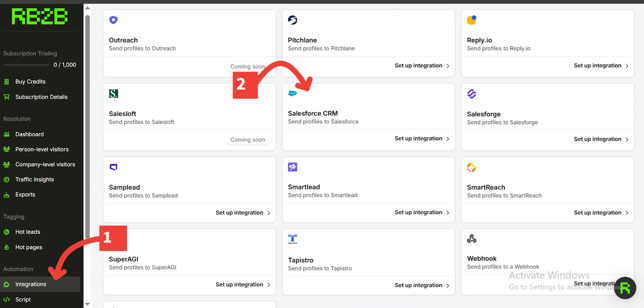Click the Integrations puzzle icon

(x=6, y=284)
